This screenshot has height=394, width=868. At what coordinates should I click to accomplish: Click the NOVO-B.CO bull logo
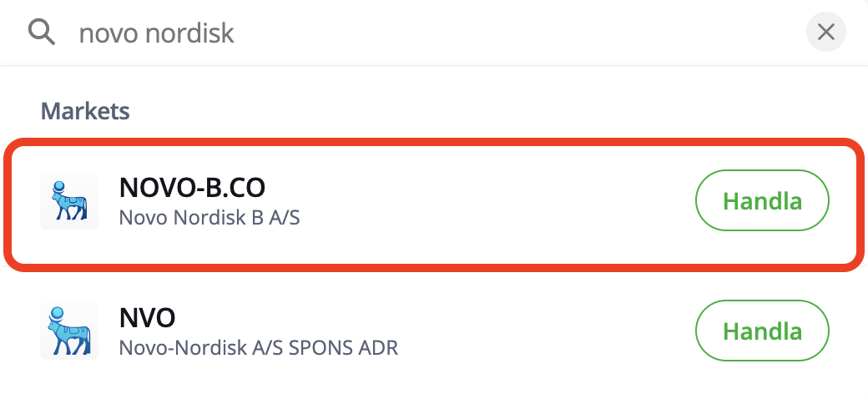[69, 200]
